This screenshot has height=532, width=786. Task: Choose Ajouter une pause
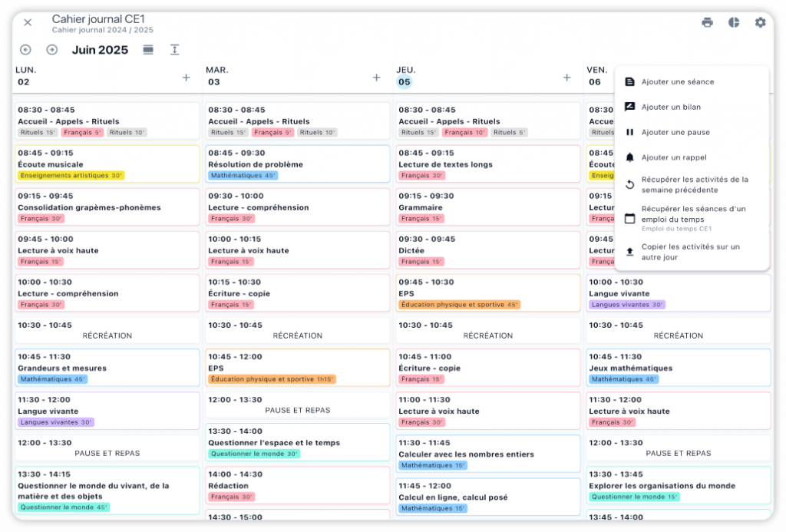click(675, 133)
